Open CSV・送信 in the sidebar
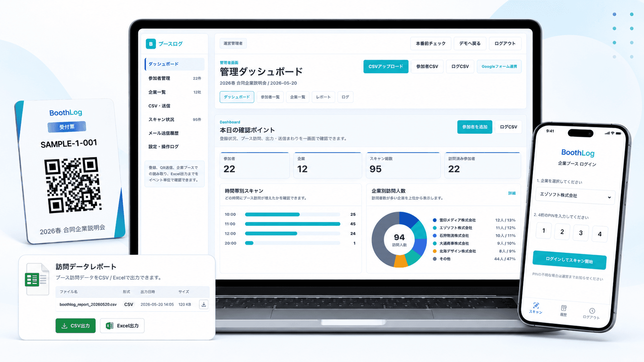The image size is (644, 362). tap(174, 106)
